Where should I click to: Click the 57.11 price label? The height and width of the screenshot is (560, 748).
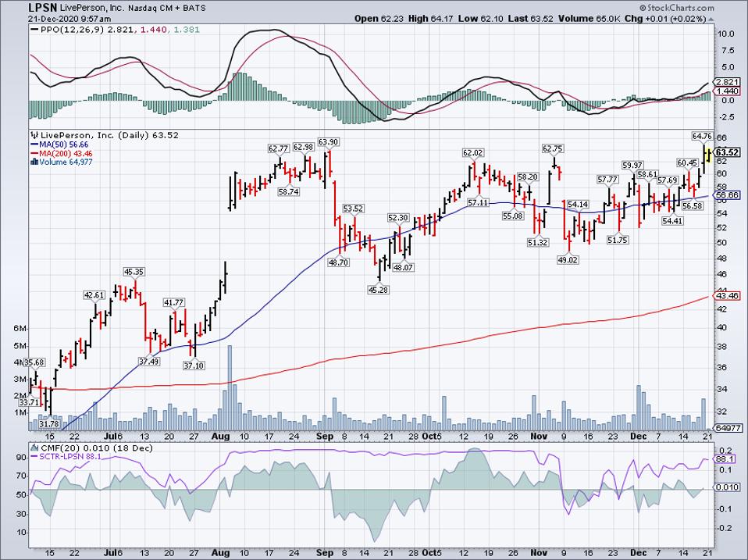click(x=478, y=202)
